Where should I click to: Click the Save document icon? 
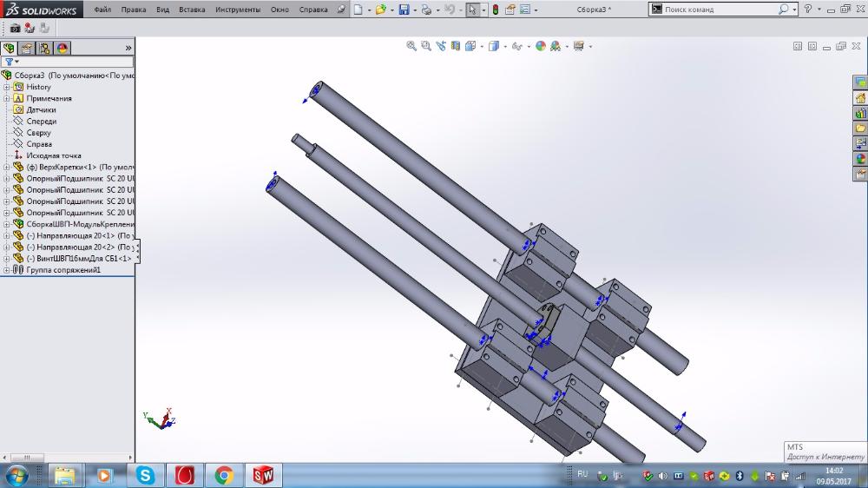click(x=403, y=10)
